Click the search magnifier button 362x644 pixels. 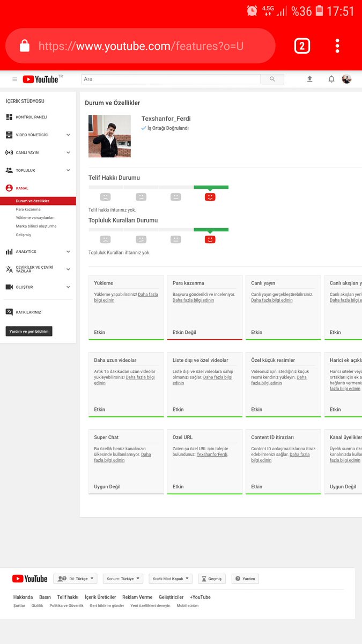click(x=272, y=79)
